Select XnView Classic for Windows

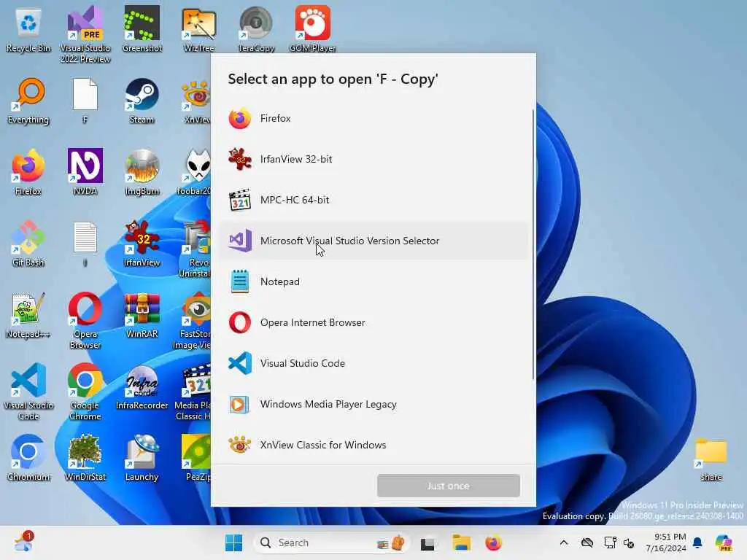click(373, 446)
